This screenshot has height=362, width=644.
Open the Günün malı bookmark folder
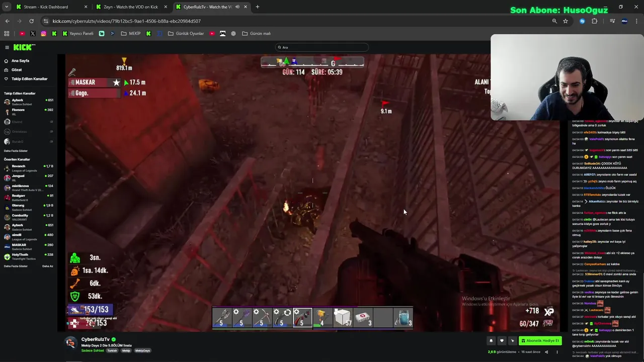(x=257, y=34)
